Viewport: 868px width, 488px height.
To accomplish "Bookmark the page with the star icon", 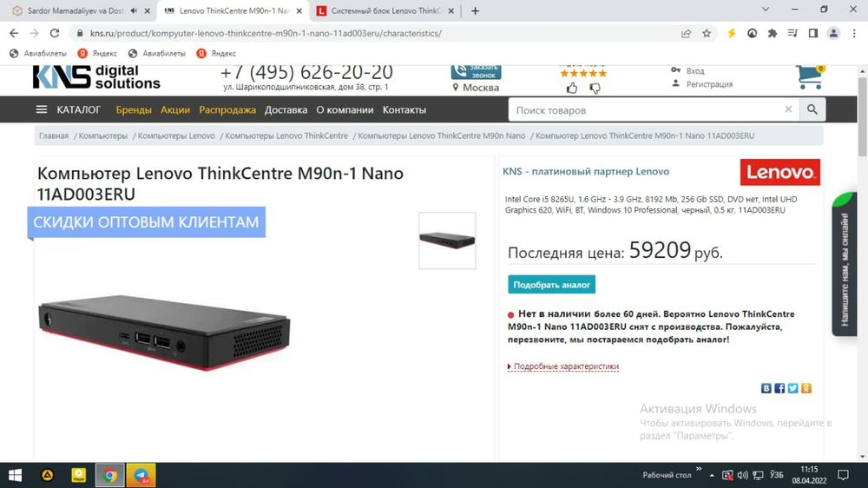I will [x=707, y=33].
